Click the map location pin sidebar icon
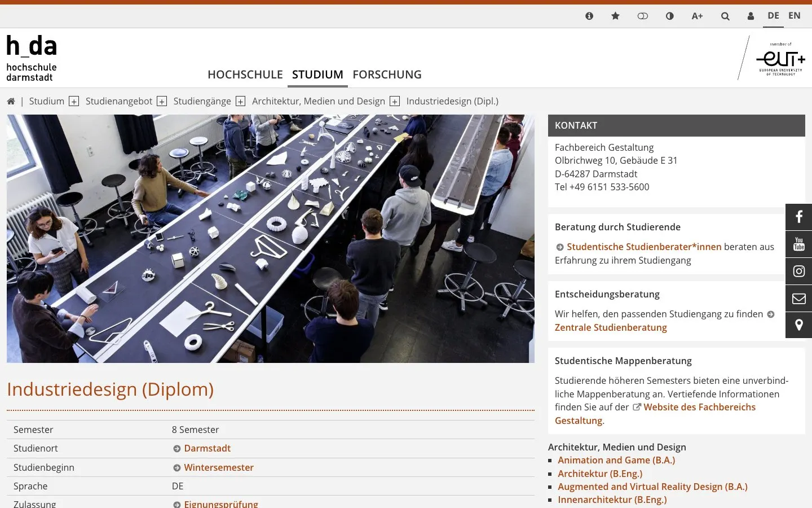This screenshot has height=508, width=812. tap(798, 325)
